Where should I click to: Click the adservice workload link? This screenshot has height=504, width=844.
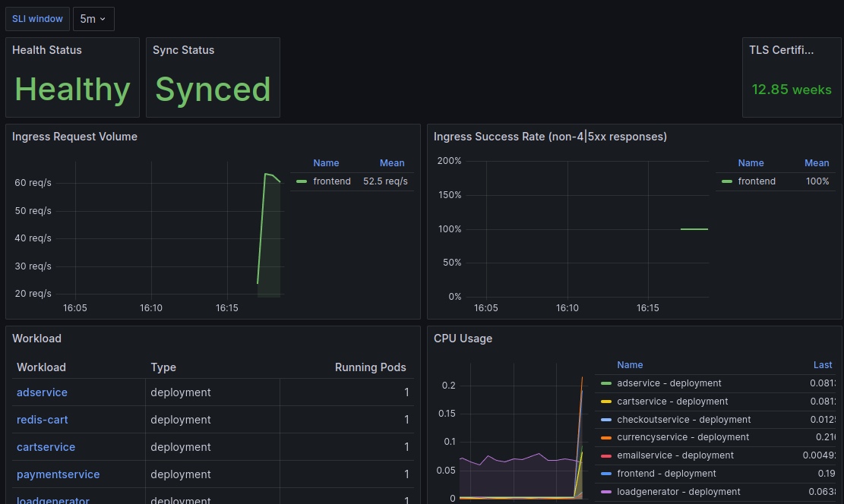[x=42, y=392]
